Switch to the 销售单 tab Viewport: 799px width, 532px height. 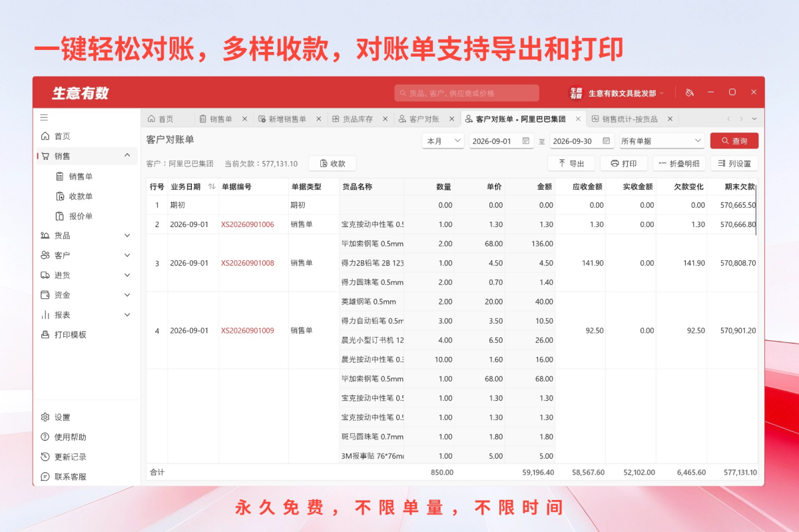pos(216,119)
